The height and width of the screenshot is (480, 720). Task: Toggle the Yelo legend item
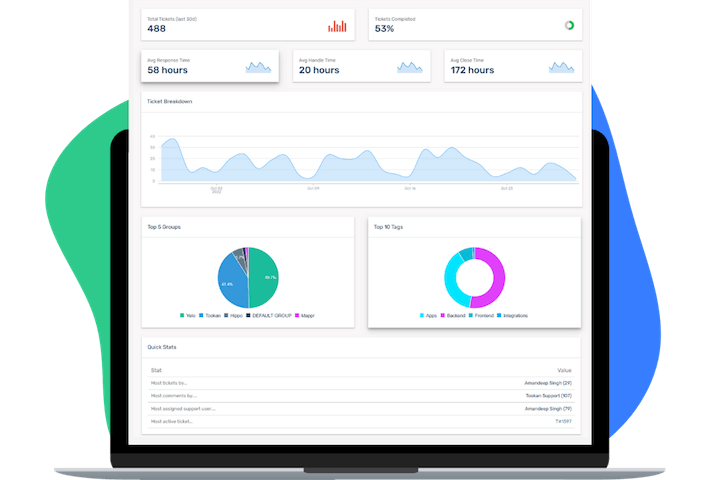(x=188, y=315)
